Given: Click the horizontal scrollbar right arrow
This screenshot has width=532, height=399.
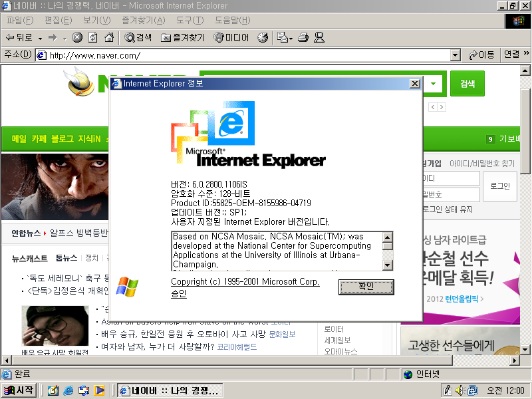Looking at the screenshot, I should click(515, 360).
